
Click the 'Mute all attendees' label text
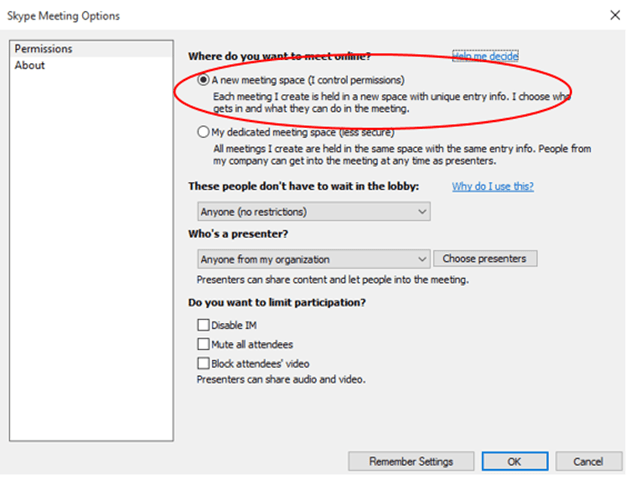(252, 345)
